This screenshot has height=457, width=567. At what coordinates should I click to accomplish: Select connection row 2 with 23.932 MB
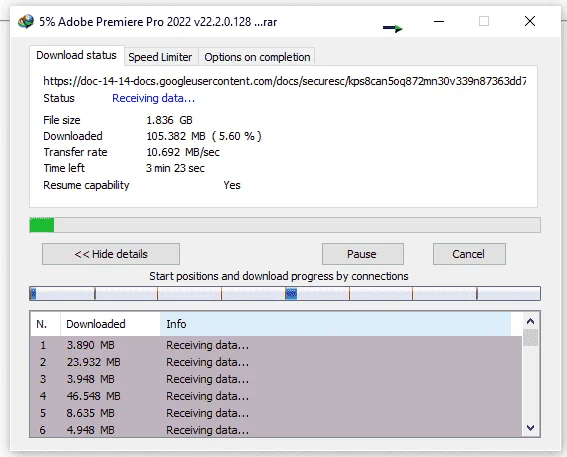[x=276, y=362]
